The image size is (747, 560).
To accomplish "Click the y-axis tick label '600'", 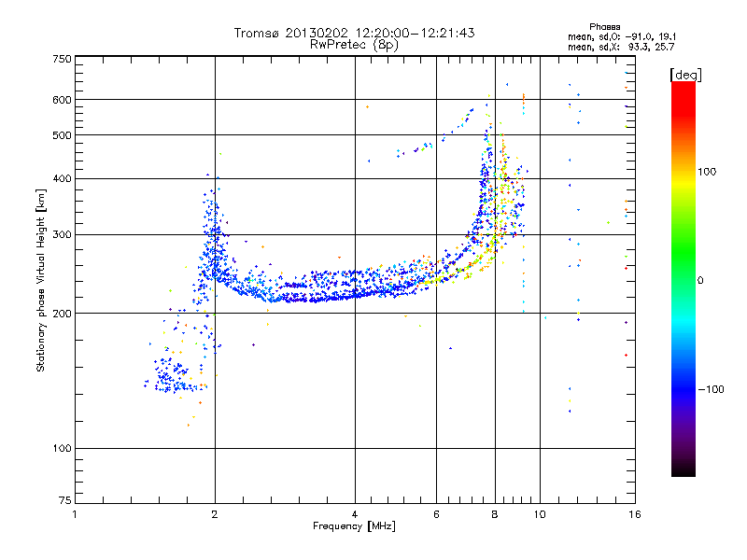I will coord(62,100).
